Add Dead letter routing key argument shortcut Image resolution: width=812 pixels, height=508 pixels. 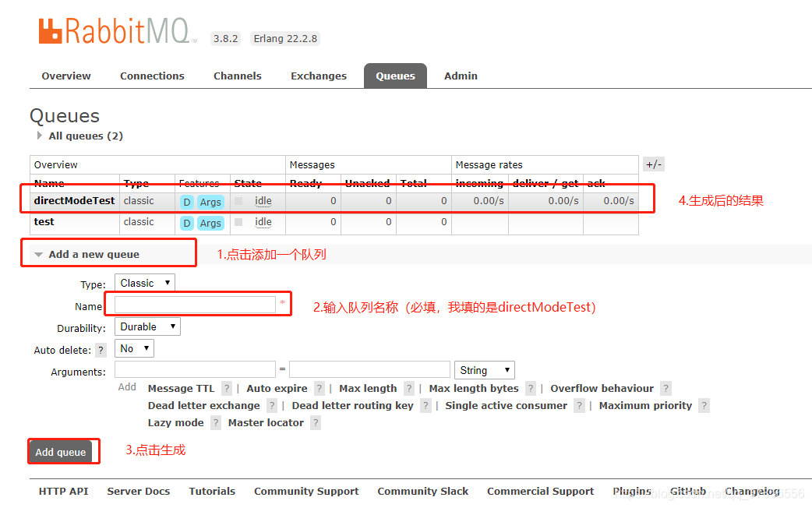pos(353,405)
